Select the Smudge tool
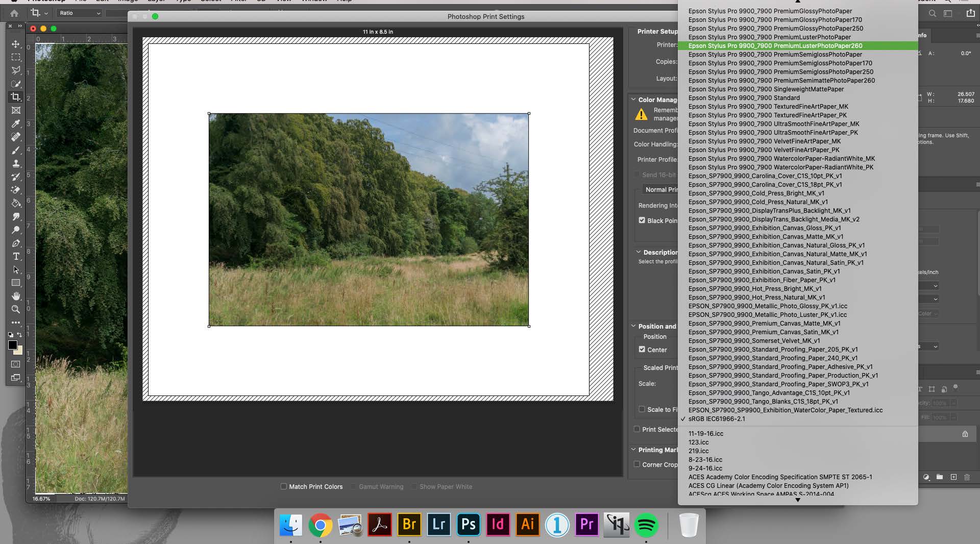This screenshot has height=544, width=980. coord(16,216)
